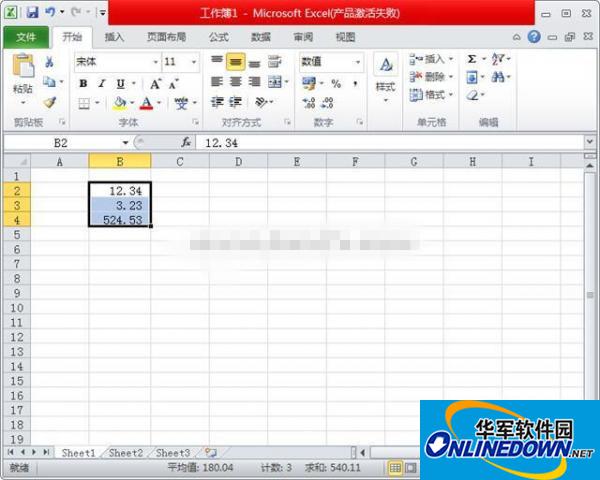Click the 格式 cells button
This screenshot has width=600, height=480.
coord(431,95)
